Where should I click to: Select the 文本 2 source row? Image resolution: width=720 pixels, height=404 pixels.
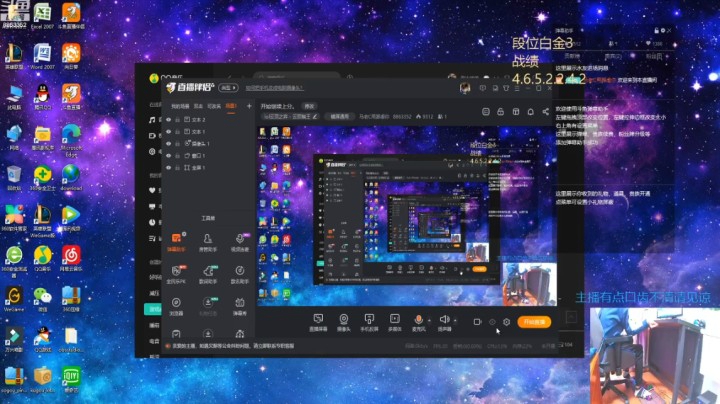coord(208,119)
